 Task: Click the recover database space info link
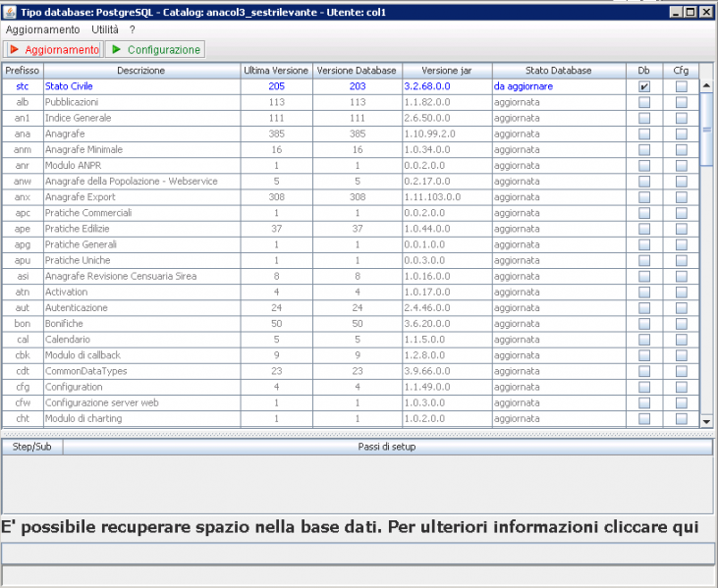(350, 526)
